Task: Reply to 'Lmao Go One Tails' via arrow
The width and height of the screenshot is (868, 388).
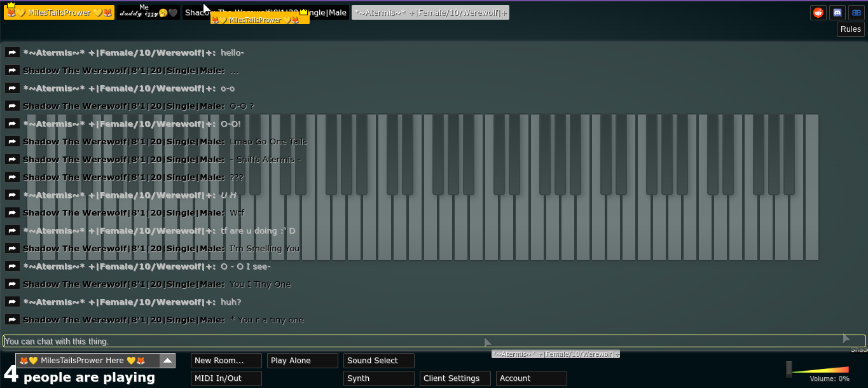Action: pyautogui.click(x=12, y=142)
